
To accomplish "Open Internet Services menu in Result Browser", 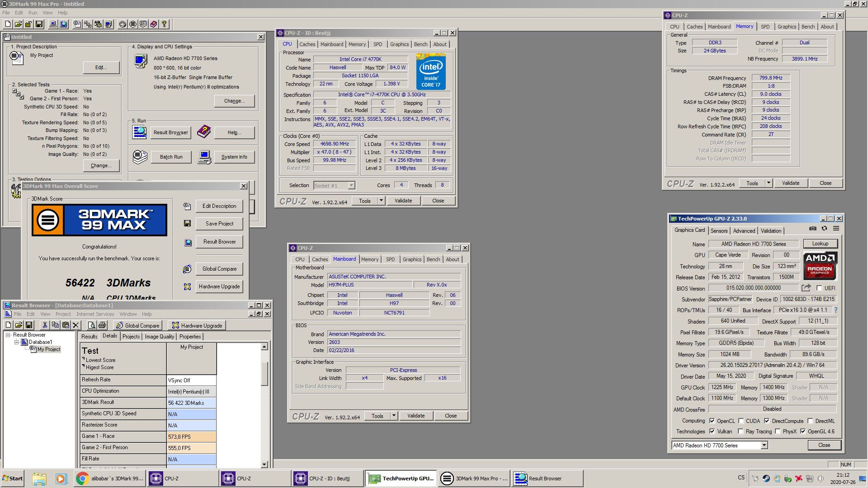I will click(x=95, y=314).
